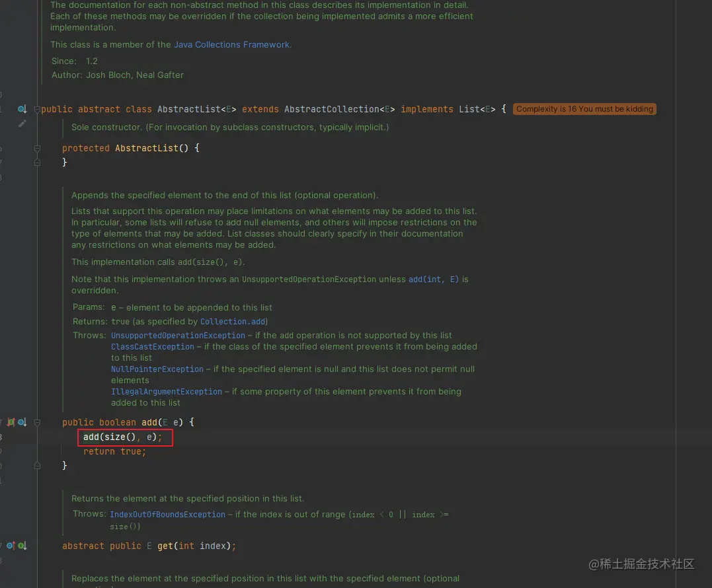Click the 'Sole constructor' doc comment
The image size is (712, 588).
[230, 127]
